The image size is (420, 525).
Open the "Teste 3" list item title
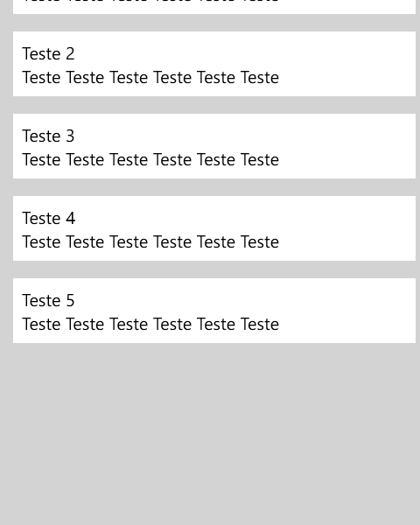click(48, 136)
